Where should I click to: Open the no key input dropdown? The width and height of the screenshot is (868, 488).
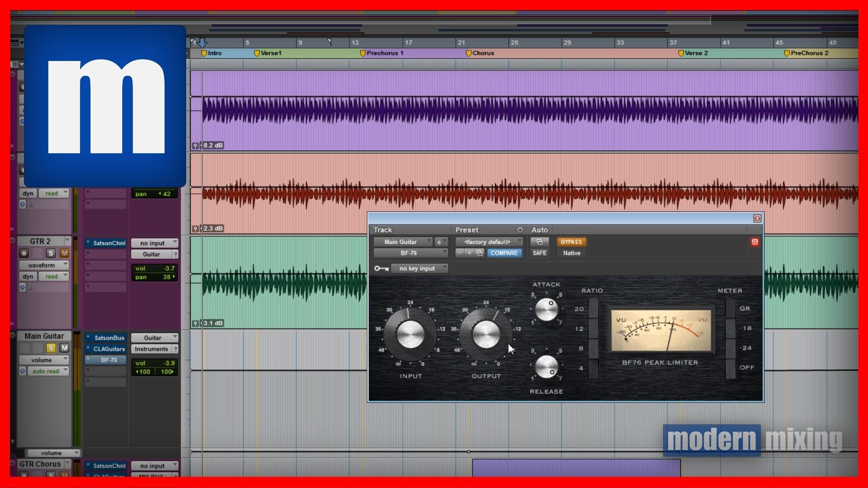(x=418, y=268)
